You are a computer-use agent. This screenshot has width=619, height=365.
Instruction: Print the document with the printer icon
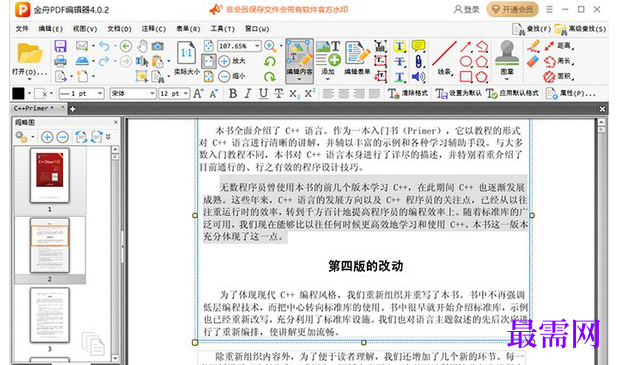pyautogui.click(x=60, y=61)
